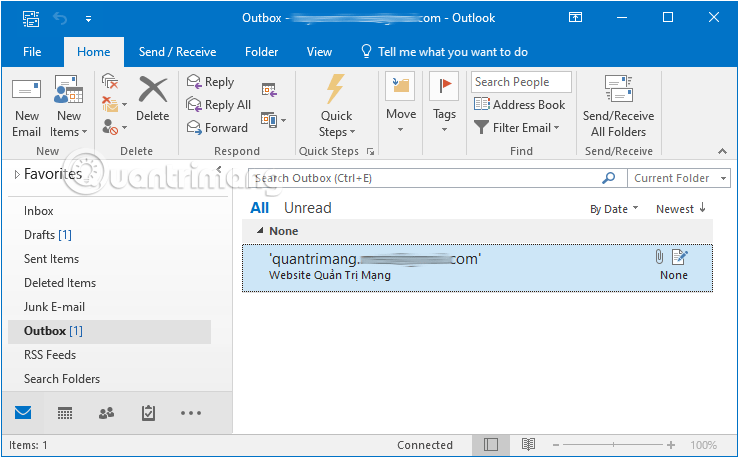Open the File tab
738x458 pixels.
click(32, 52)
